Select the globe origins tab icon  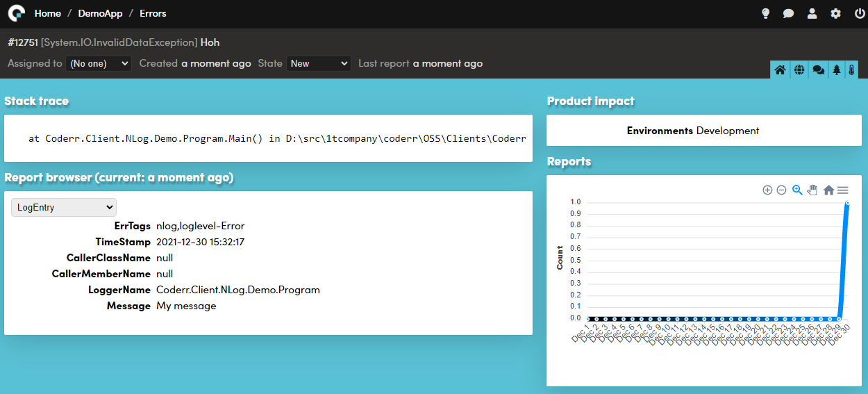point(799,70)
